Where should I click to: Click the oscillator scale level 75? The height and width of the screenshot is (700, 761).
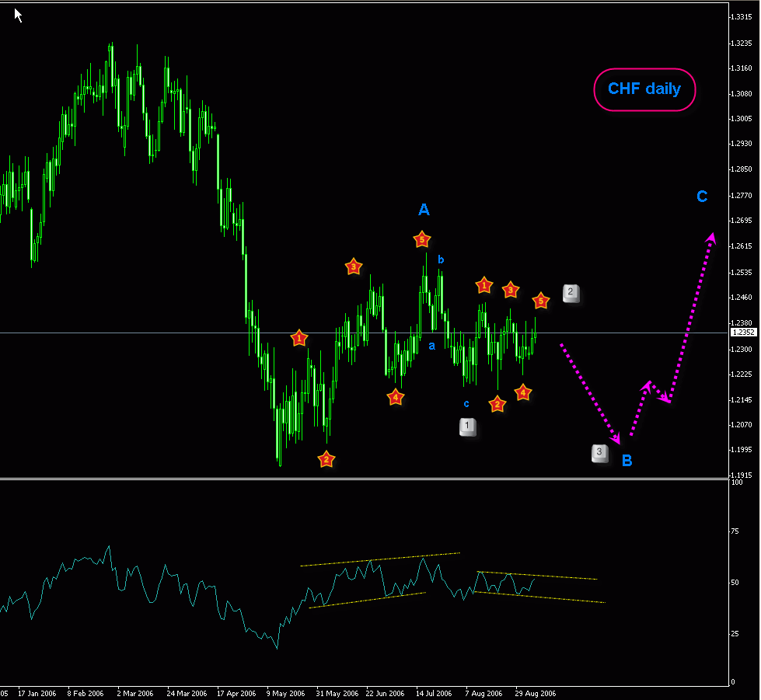[735, 531]
